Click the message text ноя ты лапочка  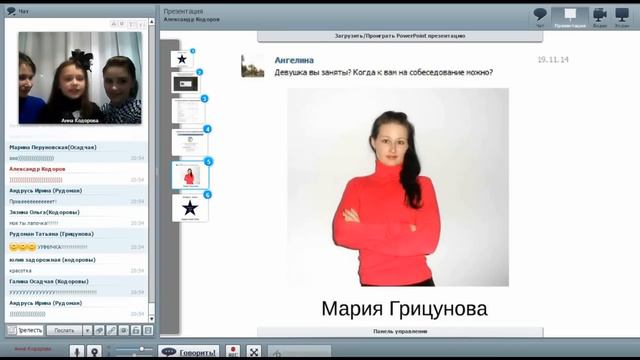click(33, 223)
